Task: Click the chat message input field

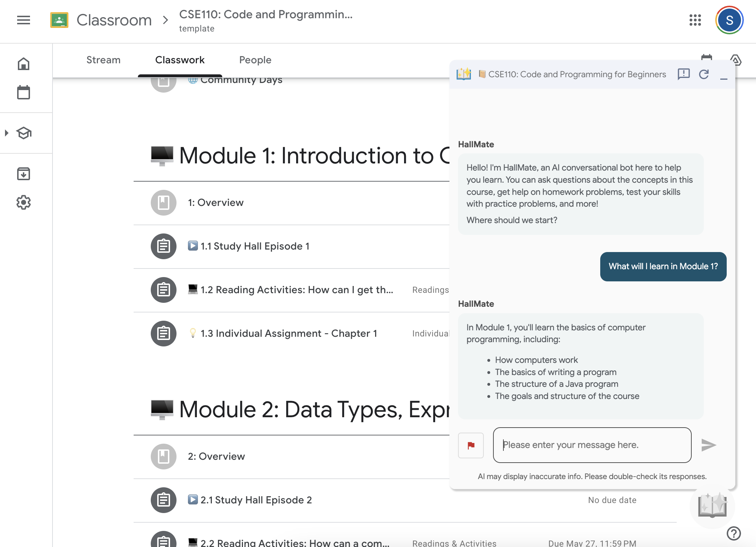Action: click(592, 445)
